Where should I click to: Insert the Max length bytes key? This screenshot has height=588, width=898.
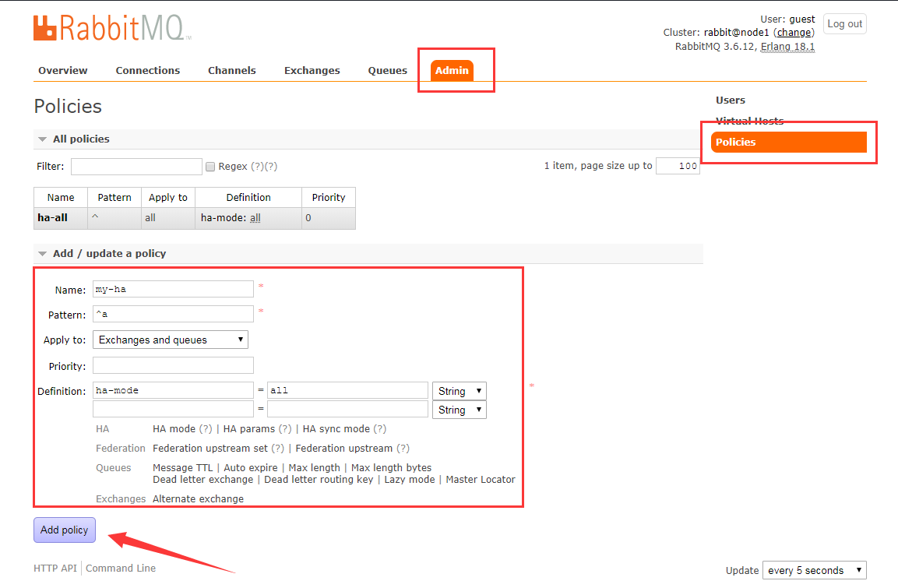coord(391,468)
